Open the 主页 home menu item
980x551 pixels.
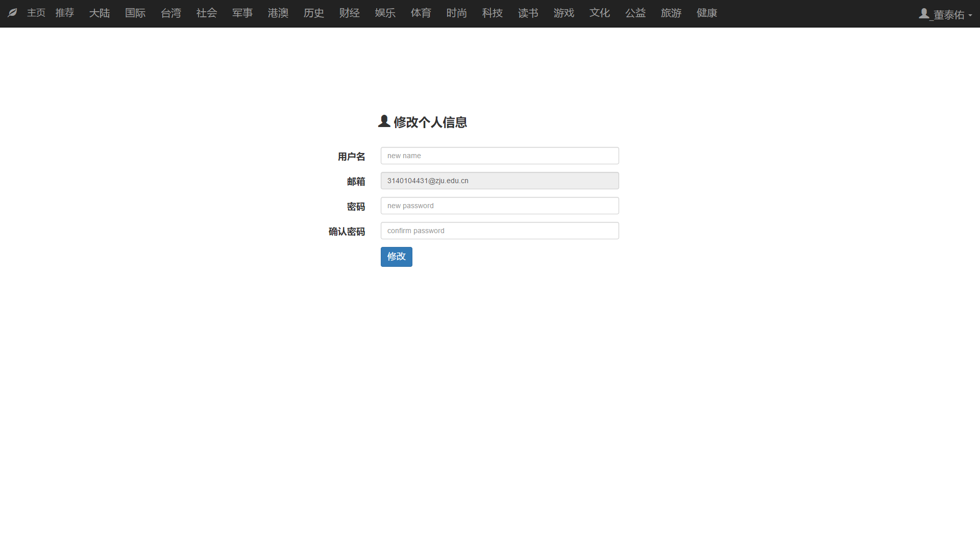pos(36,13)
